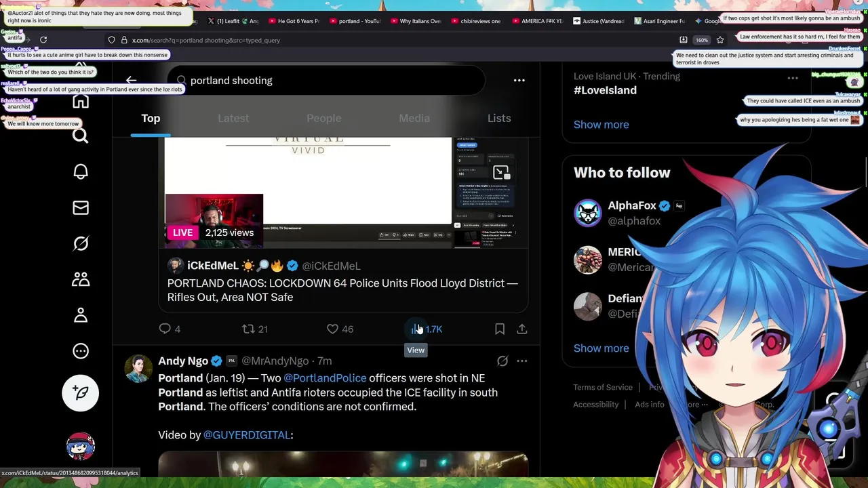Switch to 'Asari Engineer' browser tab
Screen dimensions: 868x488
pyautogui.click(x=659, y=21)
